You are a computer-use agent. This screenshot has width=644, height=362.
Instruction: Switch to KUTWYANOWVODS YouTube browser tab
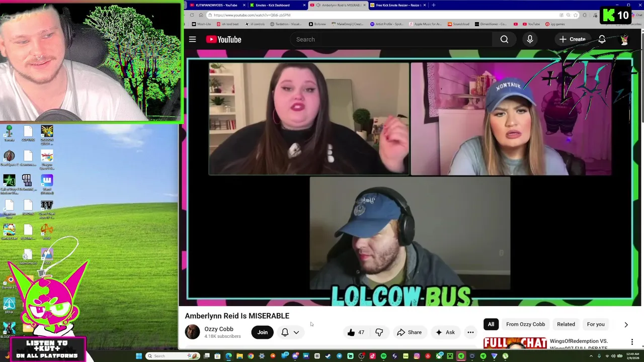pos(216,5)
